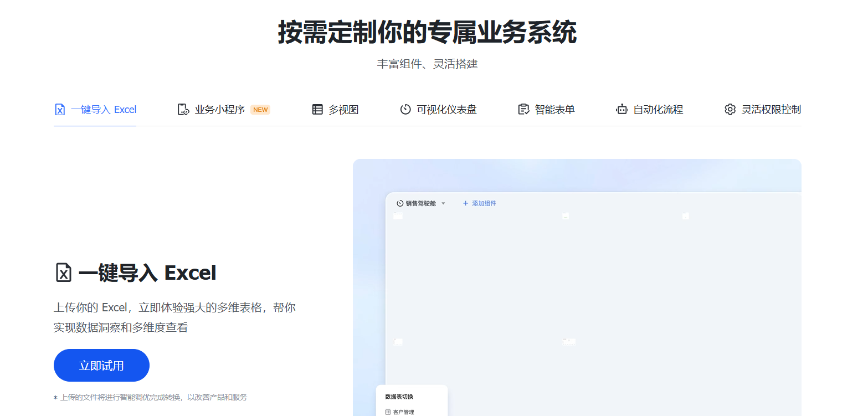The image size is (868, 416).
Task: Click the clock icon beside 可视化仪表盘
Action: pyautogui.click(x=404, y=109)
